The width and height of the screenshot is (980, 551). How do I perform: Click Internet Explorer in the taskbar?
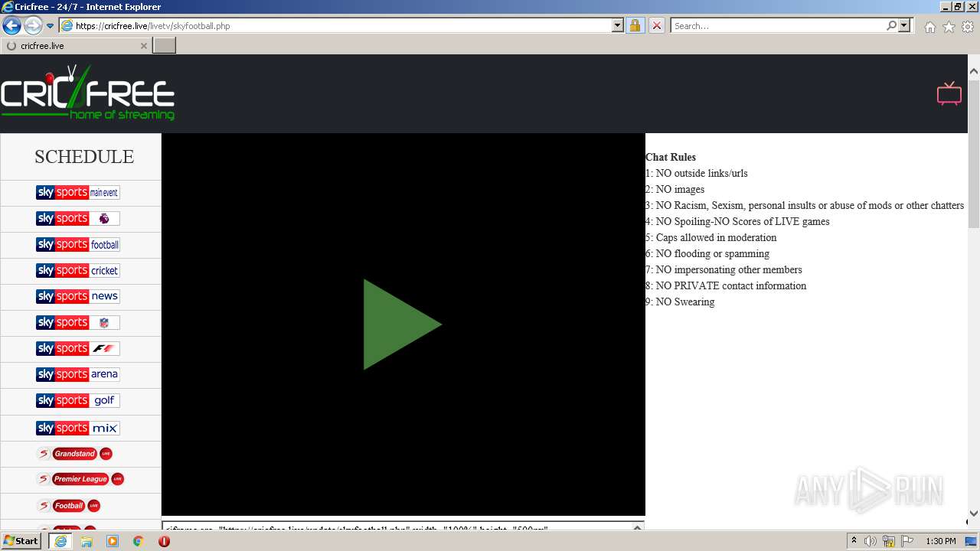[60, 541]
